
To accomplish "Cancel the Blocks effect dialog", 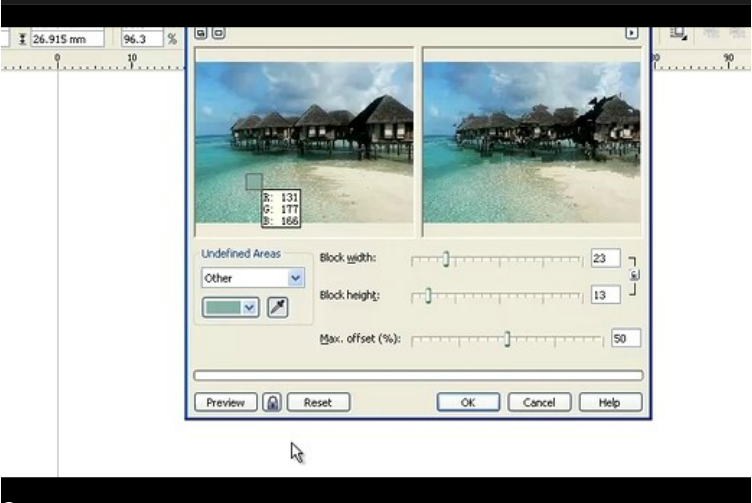I will click(x=539, y=402).
